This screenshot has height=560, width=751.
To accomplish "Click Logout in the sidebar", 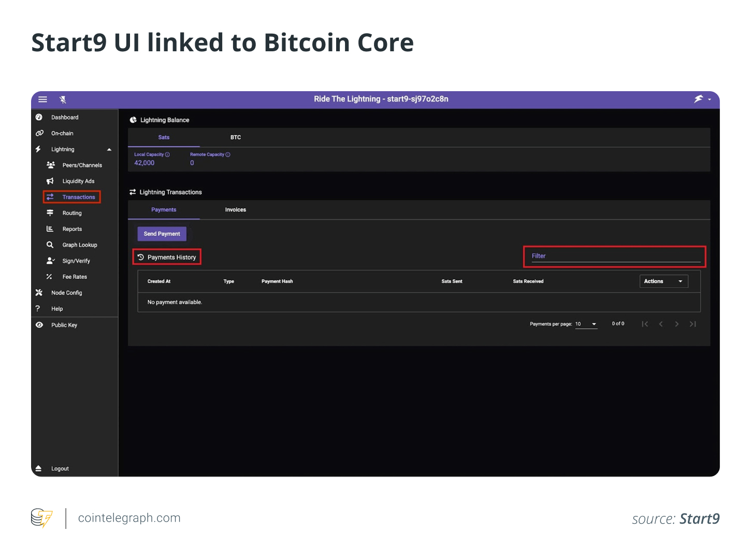I will tap(60, 469).
